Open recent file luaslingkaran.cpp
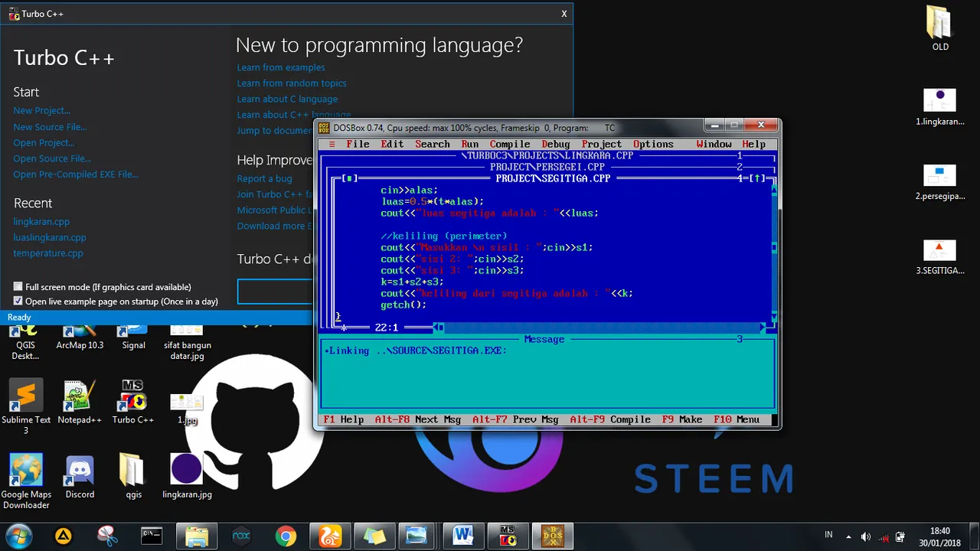Viewport: 980px width, 551px height. (x=50, y=237)
